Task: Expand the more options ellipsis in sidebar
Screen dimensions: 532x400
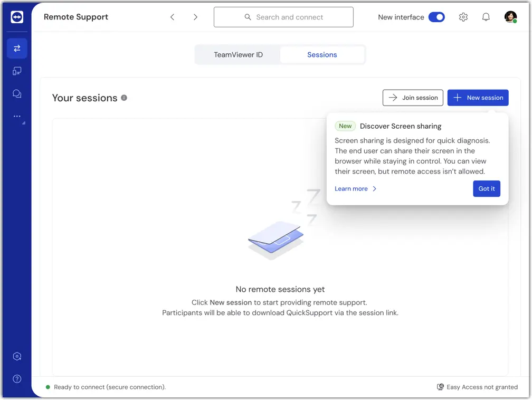Action: 17,117
